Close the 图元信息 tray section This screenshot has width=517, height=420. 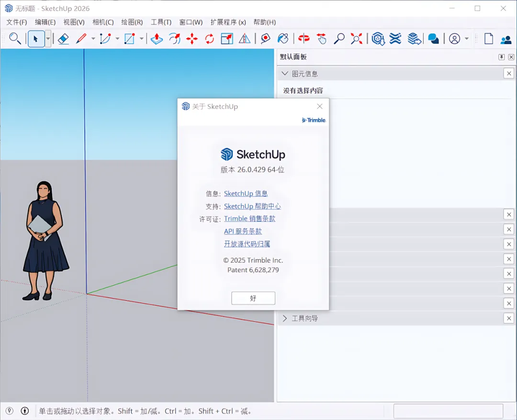pyautogui.click(x=509, y=74)
